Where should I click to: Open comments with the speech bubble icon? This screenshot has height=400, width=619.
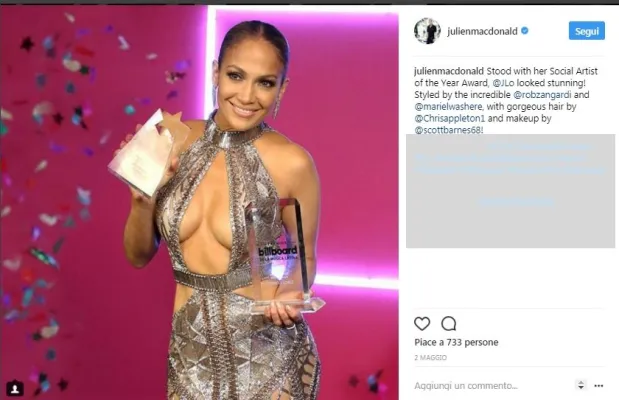point(448,324)
